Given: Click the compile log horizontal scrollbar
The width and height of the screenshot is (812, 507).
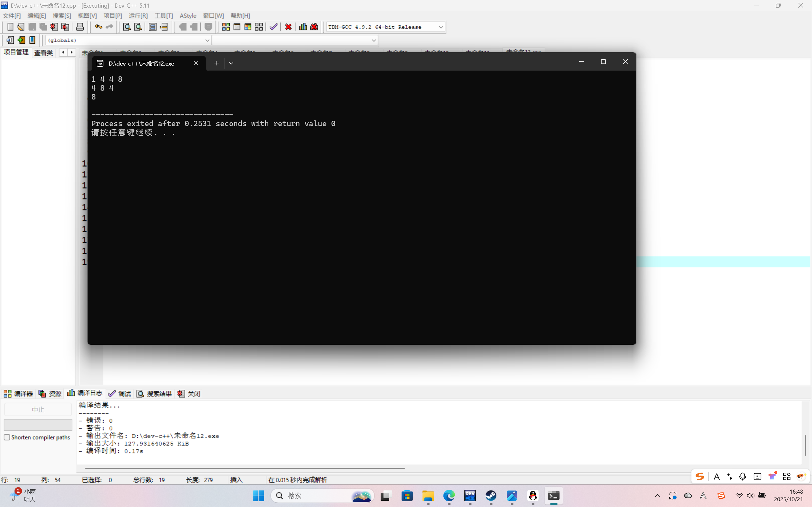Looking at the screenshot, I should pyautogui.click(x=245, y=468).
